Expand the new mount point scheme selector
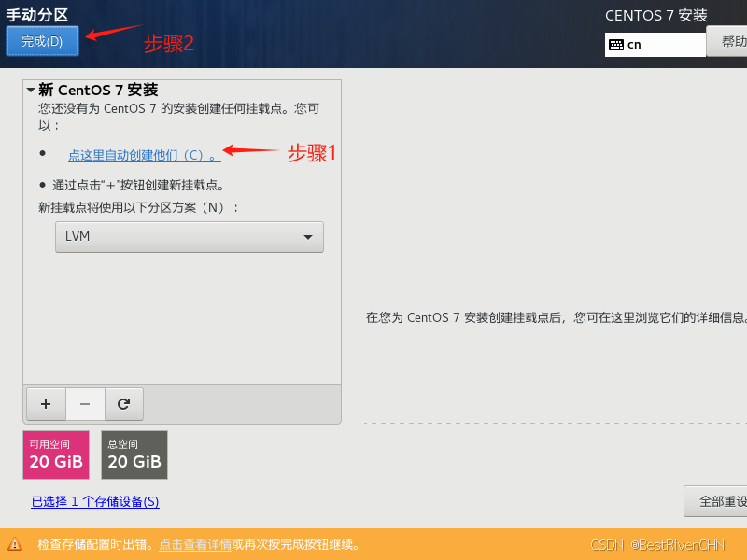 [x=189, y=236]
